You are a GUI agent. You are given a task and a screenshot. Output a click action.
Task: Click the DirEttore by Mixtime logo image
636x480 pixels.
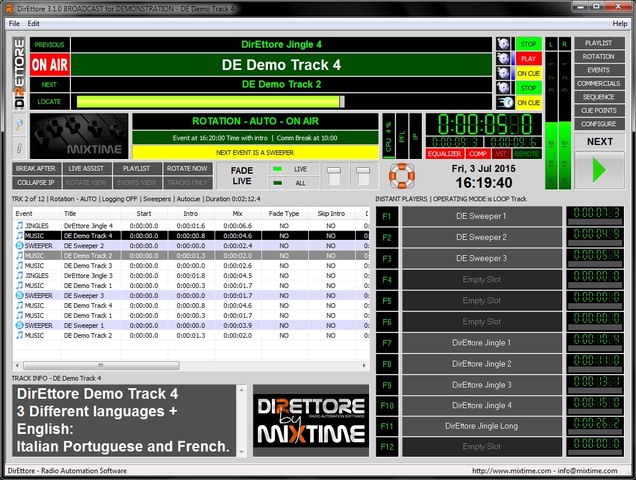pos(311,420)
